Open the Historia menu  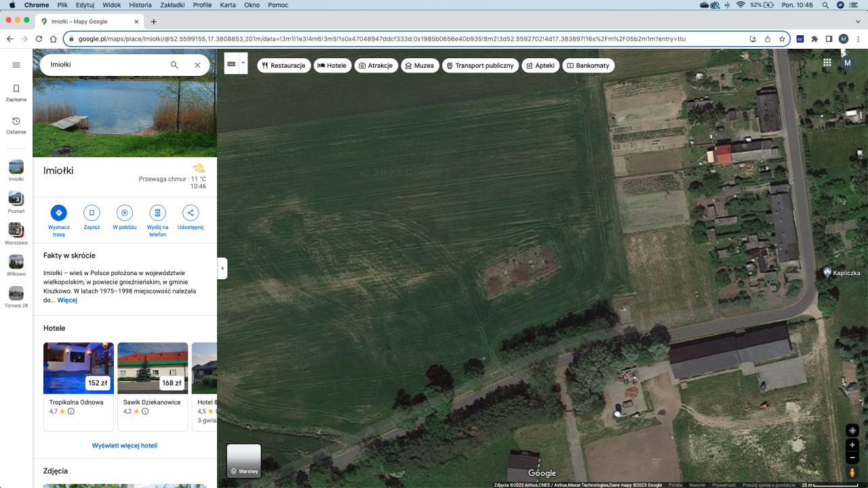[x=140, y=5]
